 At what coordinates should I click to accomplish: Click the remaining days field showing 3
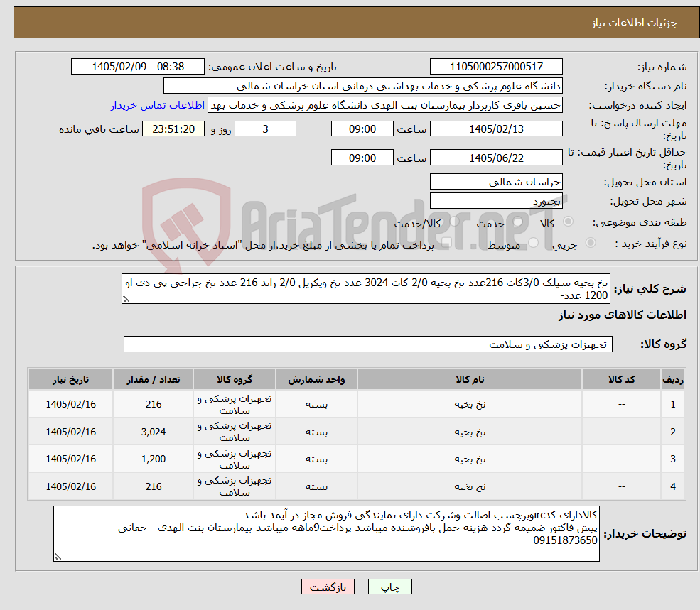265,129
